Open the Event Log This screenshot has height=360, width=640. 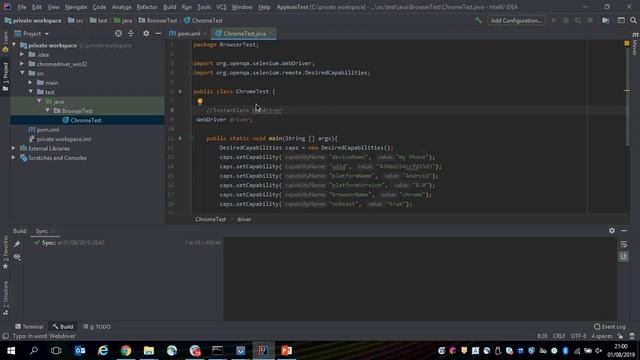[x=609, y=327]
